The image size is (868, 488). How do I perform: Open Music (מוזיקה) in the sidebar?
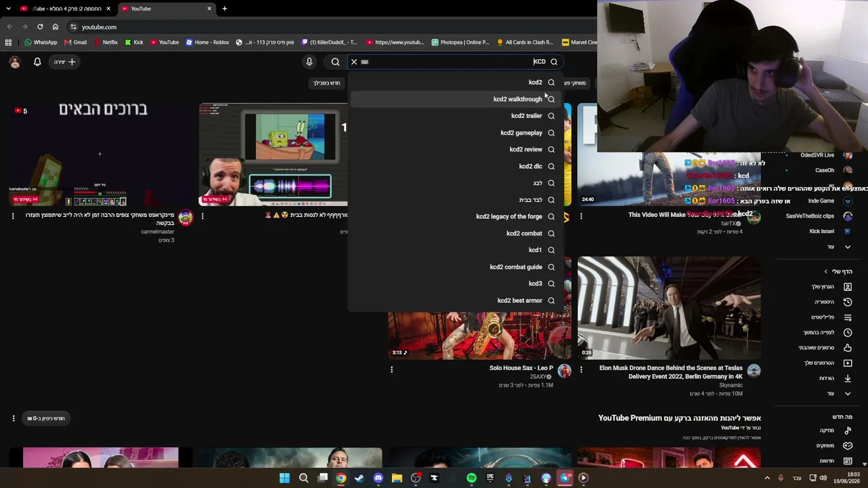835,430
